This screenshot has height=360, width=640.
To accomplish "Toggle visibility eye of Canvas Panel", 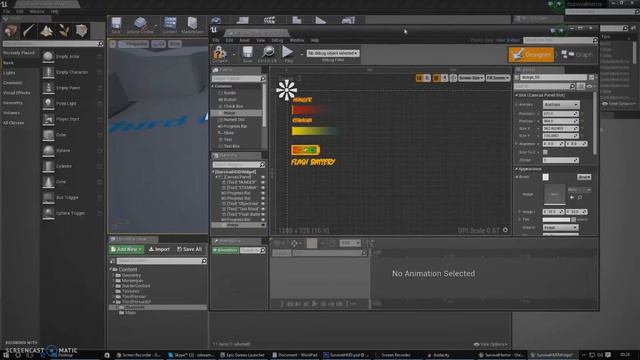I will [x=263, y=177].
